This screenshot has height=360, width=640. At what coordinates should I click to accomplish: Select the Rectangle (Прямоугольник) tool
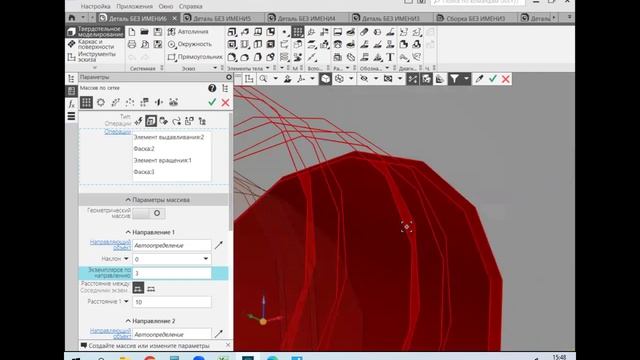click(x=195, y=57)
